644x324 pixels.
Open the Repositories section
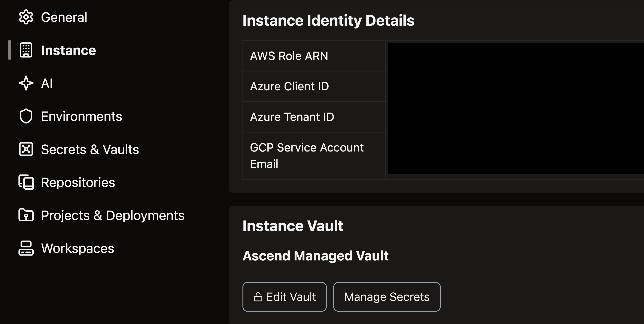(78, 182)
